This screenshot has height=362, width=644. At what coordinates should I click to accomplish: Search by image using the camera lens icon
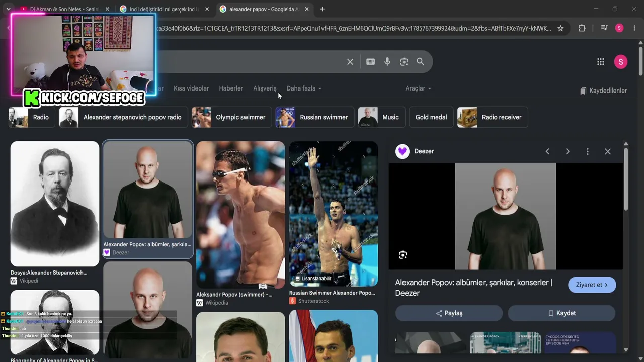404,62
